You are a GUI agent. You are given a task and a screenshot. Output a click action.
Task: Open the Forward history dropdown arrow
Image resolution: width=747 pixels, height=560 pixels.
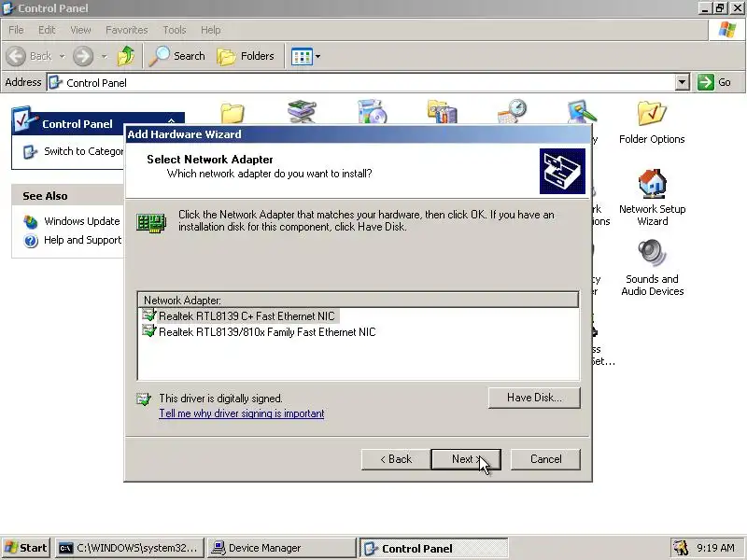coord(104,56)
